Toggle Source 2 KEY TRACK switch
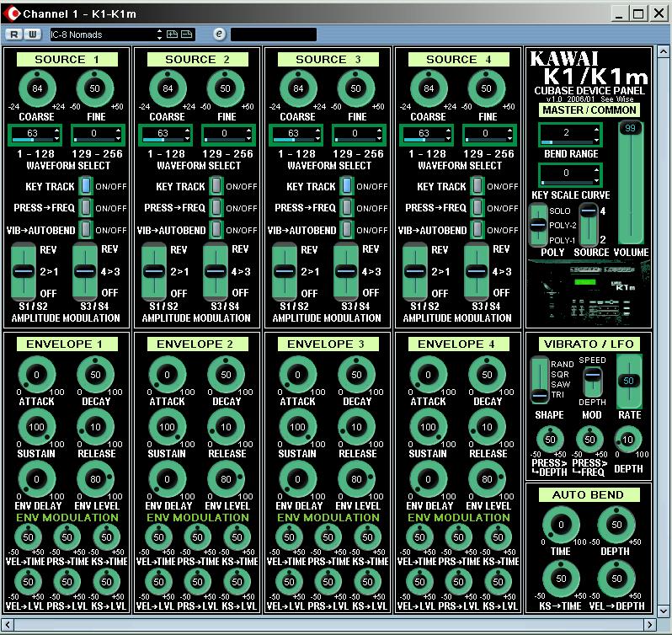 (216, 185)
